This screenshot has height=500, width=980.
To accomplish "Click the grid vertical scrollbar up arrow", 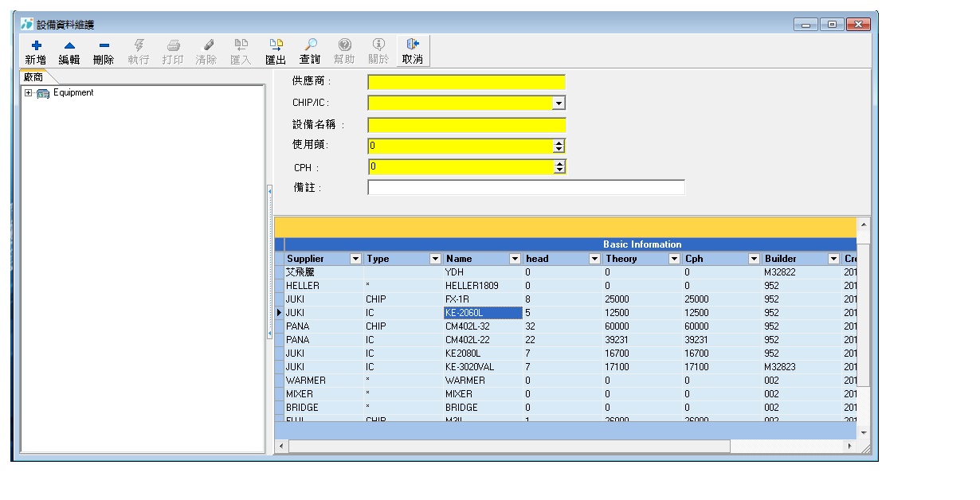I will [864, 225].
